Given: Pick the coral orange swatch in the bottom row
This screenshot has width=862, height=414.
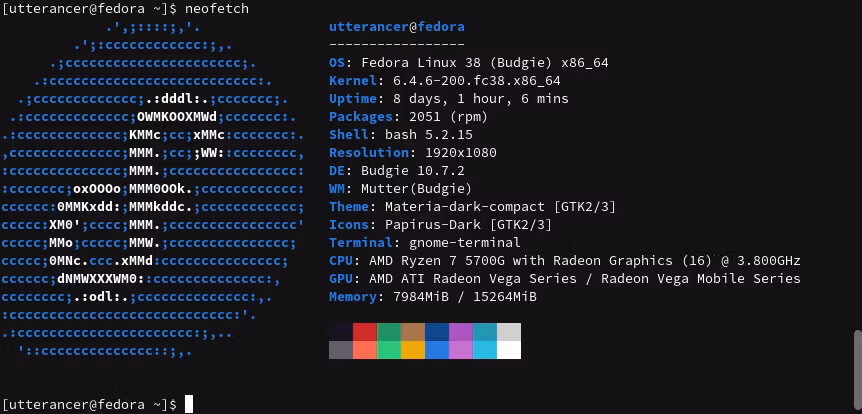Looking at the screenshot, I should 365,349.
